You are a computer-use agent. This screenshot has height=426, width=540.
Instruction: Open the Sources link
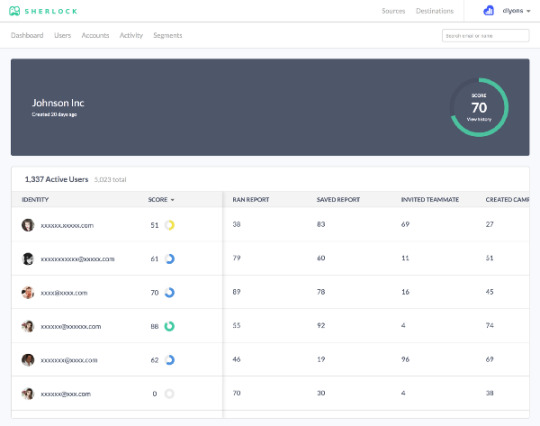pyautogui.click(x=393, y=11)
